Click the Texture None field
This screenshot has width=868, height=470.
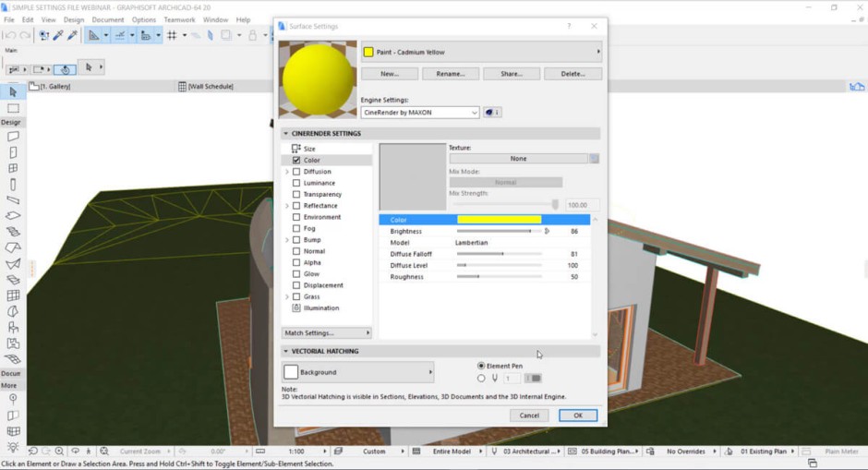click(518, 158)
